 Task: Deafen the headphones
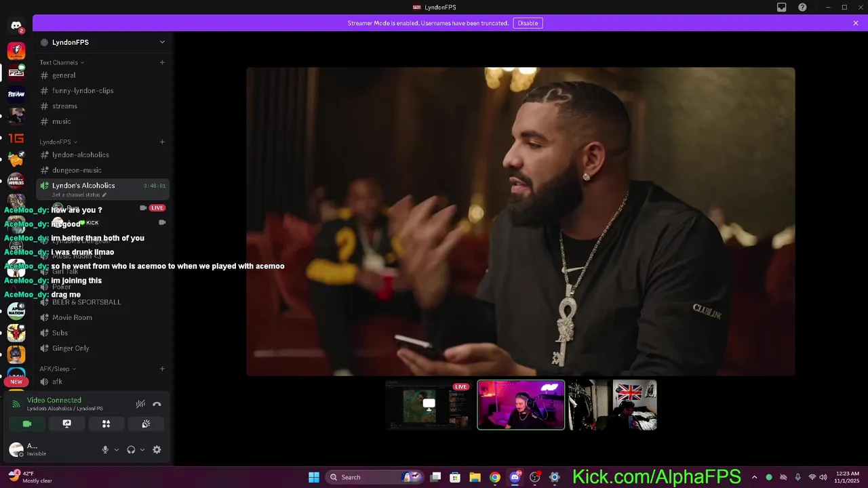point(131,449)
